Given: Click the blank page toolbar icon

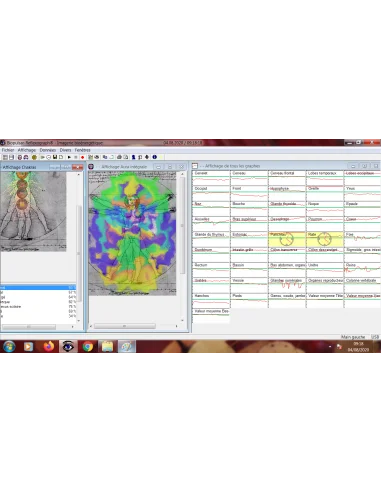Looking at the screenshot, I should 61,157.
